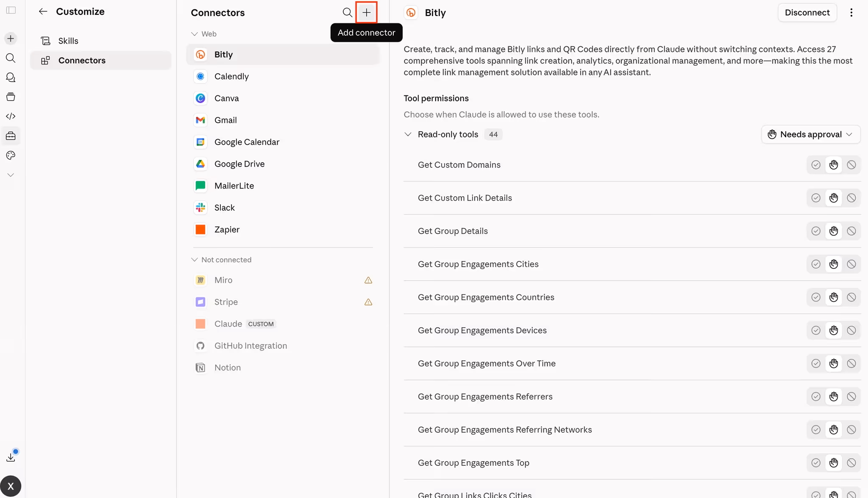The width and height of the screenshot is (868, 498).
Task: Block the Get Custom Domains tool
Action: [851, 165]
